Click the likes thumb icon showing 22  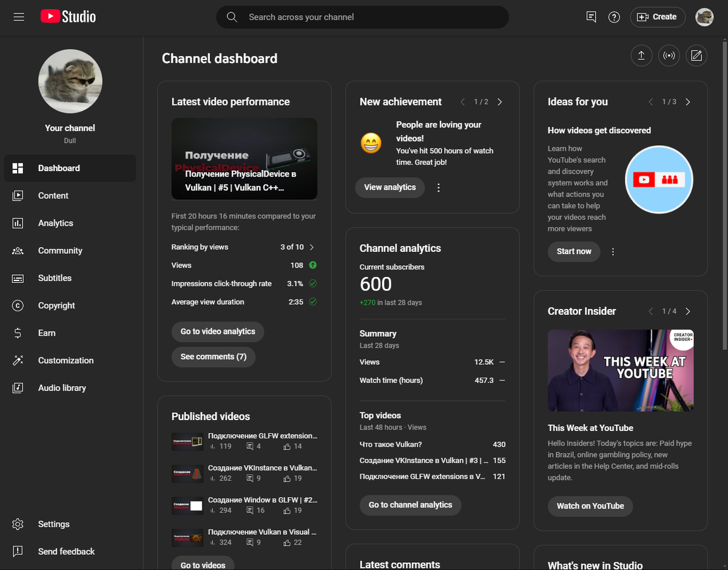click(287, 543)
